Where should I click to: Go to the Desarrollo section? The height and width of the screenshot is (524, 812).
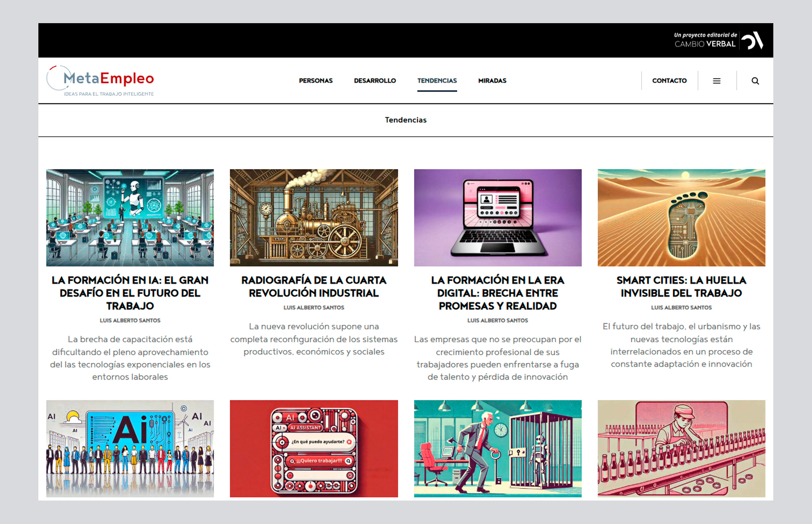(x=375, y=81)
